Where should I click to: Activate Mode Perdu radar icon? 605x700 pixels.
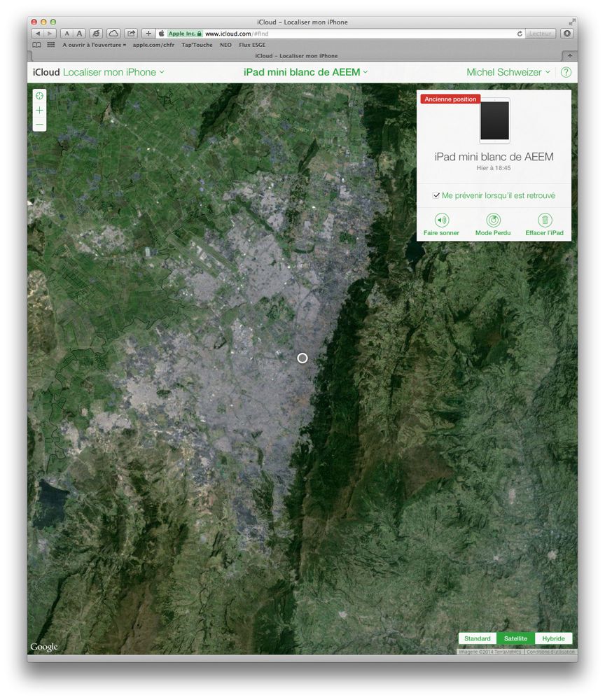pyautogui.click(x=493, y=220)
